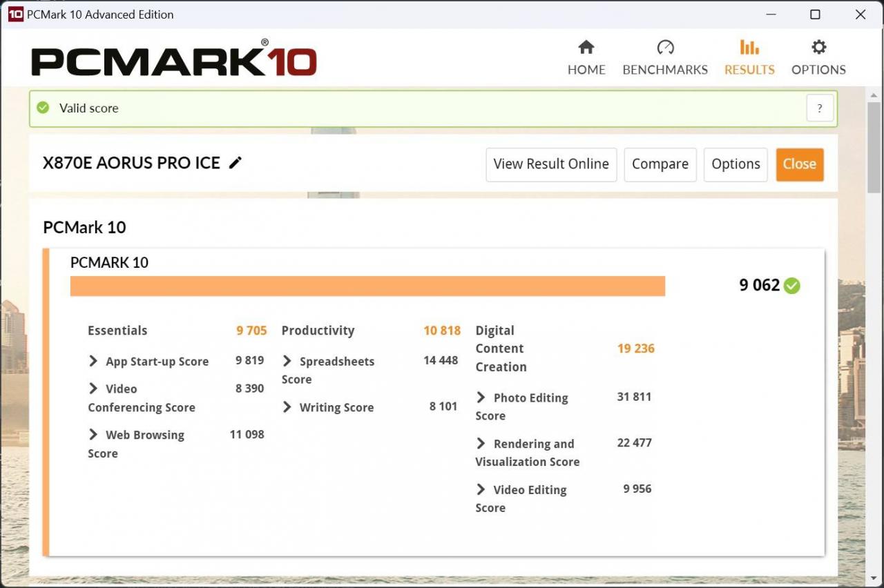The image size is (884, 588).
Task: Expand the App Start-up Score details
Action: tap(93, 361)
